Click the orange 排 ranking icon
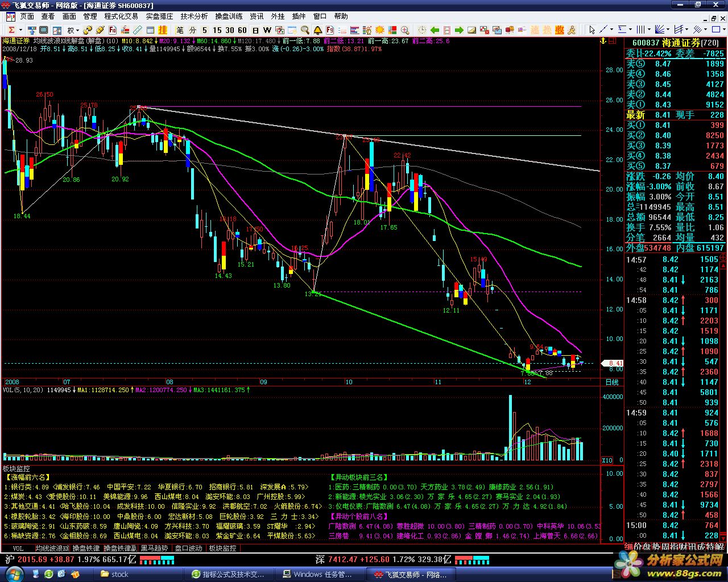The height and width of the screenshot is (582, 728). [163, 30]
